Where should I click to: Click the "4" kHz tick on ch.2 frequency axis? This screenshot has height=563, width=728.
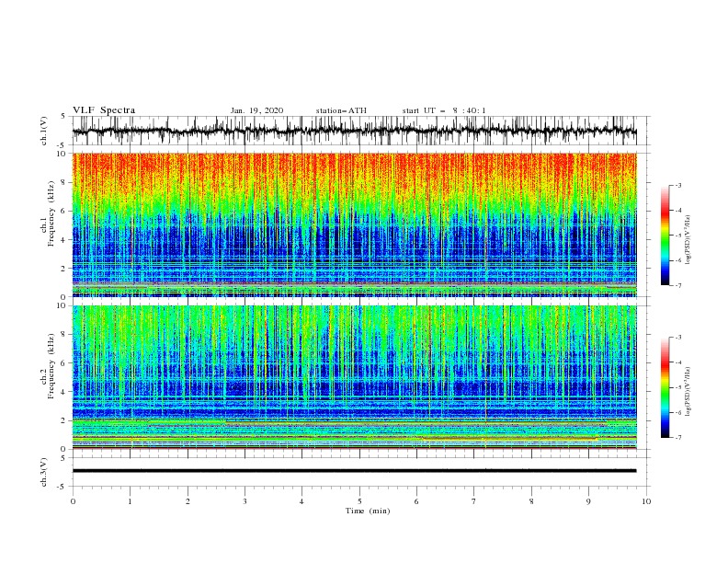63,392
